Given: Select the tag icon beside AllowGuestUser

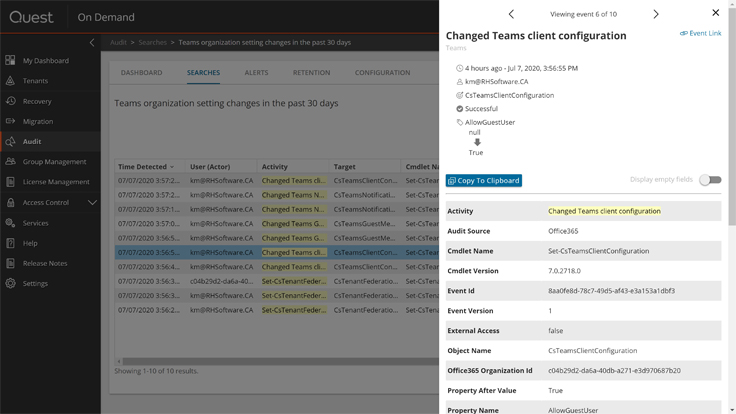Looking at the screenshot, I should 460,122.
